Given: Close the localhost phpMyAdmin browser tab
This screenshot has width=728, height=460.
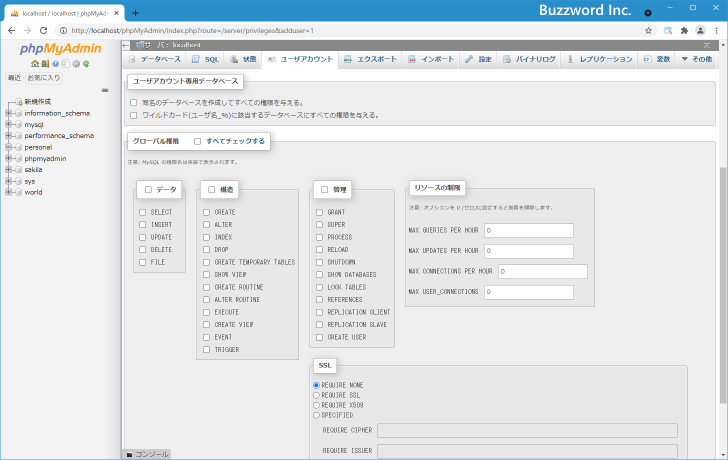Looking at the screenshot, I should pyautogui.click(x=116, y=13).
